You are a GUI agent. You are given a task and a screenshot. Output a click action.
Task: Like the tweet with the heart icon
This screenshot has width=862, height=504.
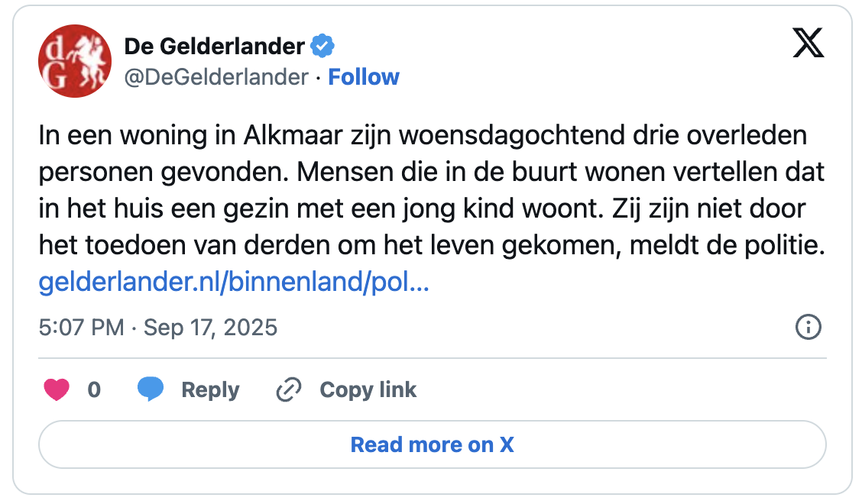57,390
